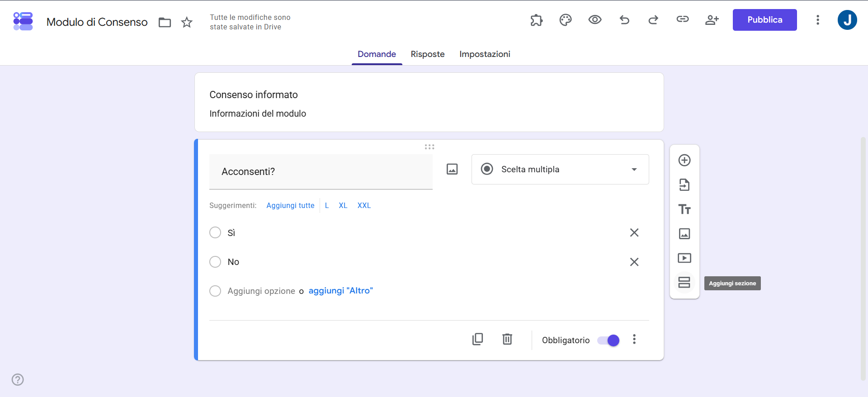Copy responder link icon
This screenshot has height=397, width=868.
coord(683,19)
